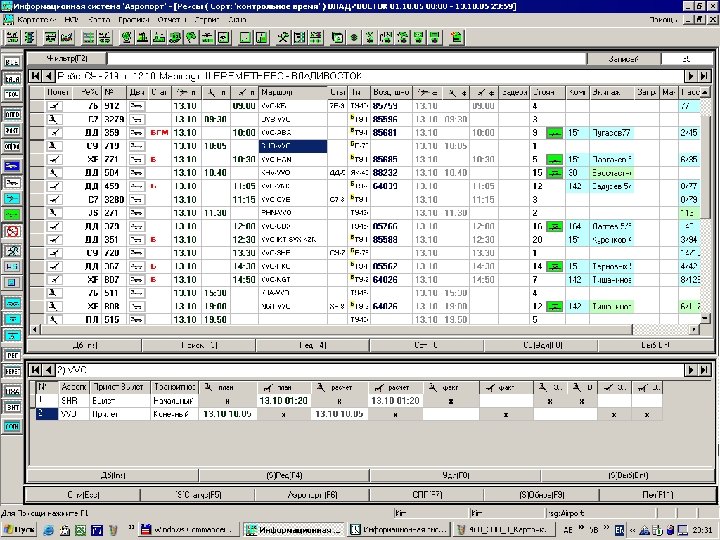Go to first record in route points panel
The image size is (720, 540).
[35, 370]
